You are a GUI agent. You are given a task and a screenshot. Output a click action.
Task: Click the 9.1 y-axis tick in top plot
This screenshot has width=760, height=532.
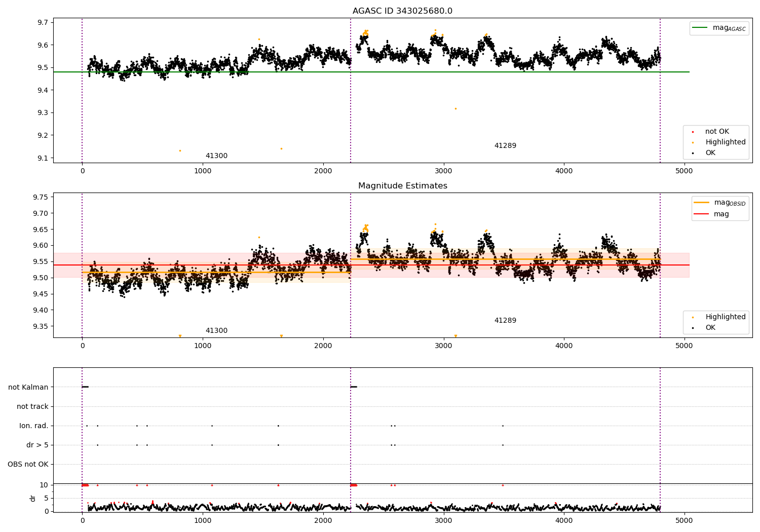pos(43,158)
